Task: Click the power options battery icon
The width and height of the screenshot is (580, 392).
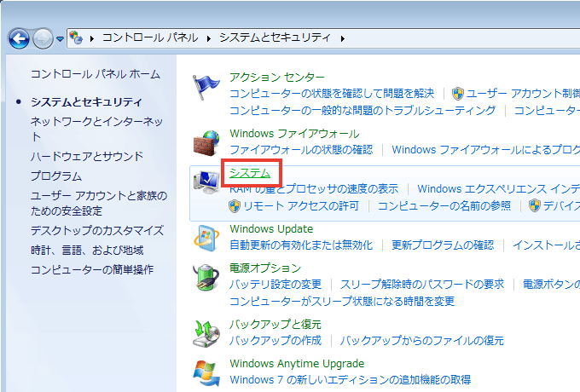Action: point(206,277)
